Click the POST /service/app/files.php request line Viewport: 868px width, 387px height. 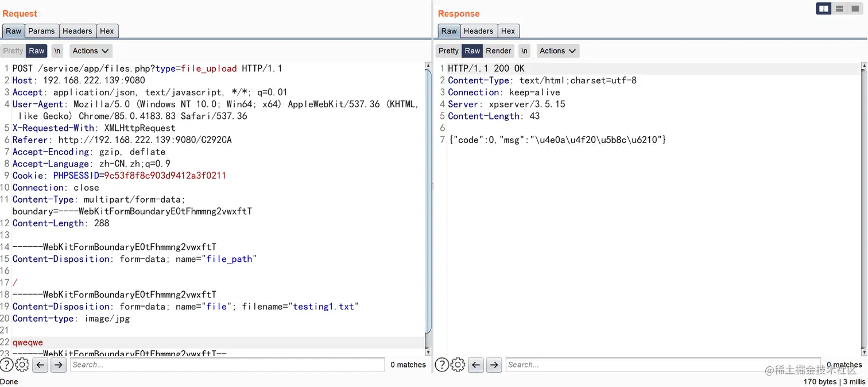[x=148, y=68]
